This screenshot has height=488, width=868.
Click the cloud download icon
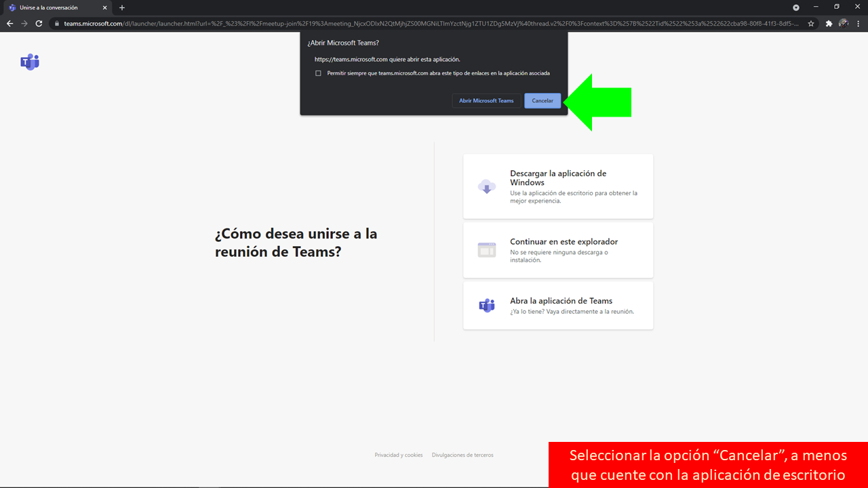pos(487,186)
